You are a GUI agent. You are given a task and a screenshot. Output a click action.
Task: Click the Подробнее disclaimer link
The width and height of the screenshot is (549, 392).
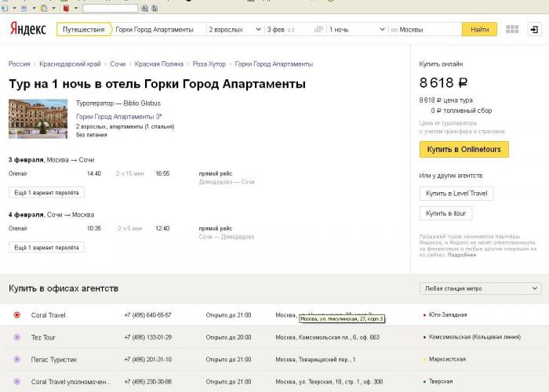(462, 255)
